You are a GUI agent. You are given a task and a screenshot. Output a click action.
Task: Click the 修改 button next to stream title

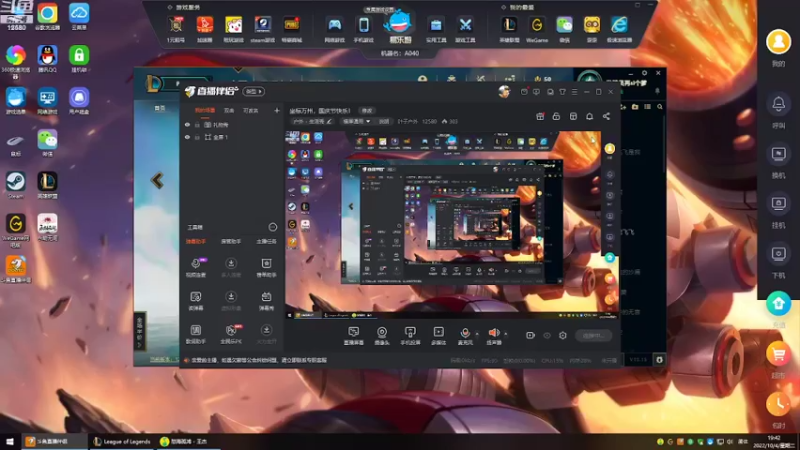click(x=367, y=111)
